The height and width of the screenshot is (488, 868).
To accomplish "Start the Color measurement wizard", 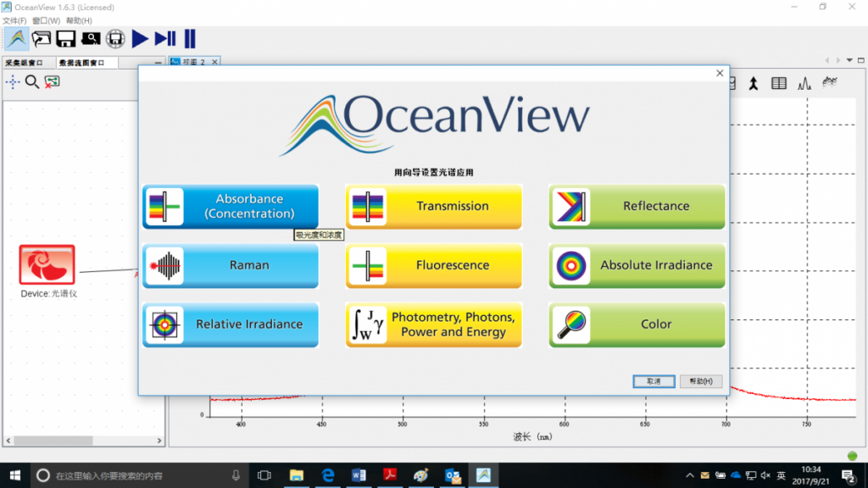I will tap(637, 324).
